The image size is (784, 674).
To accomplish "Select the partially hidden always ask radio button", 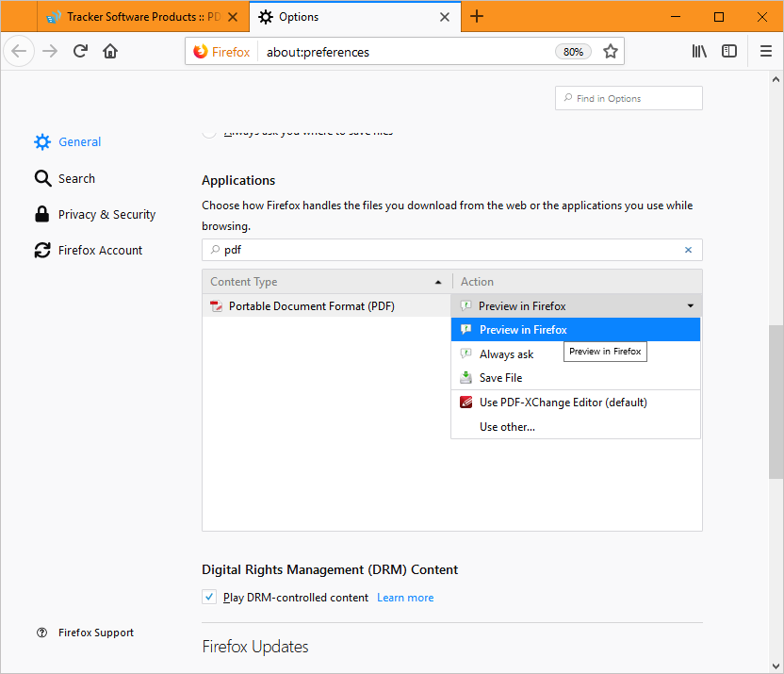I will [x=209, y=133].
